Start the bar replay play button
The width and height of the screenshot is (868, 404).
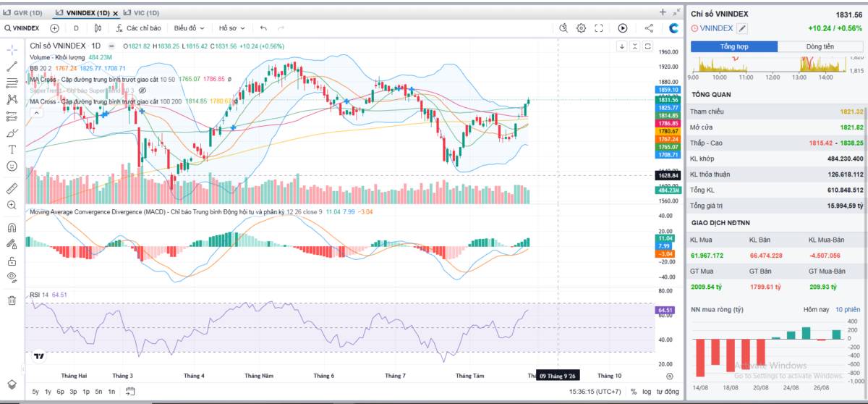point(623,28)
